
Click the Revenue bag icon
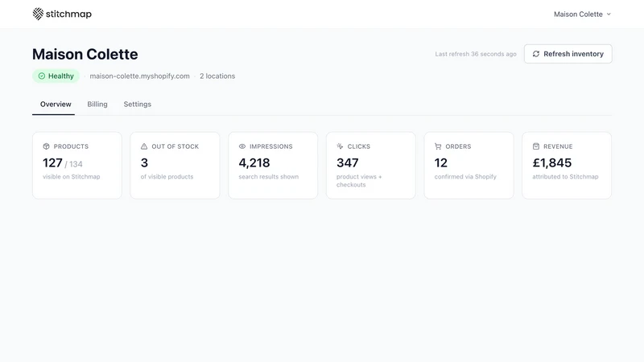tap(536, 146)
